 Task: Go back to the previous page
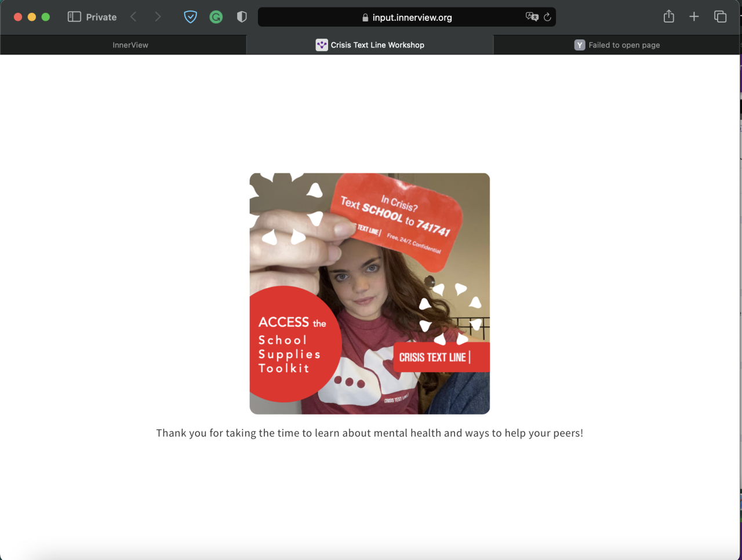pyautogui.click(x=134, y=17)
